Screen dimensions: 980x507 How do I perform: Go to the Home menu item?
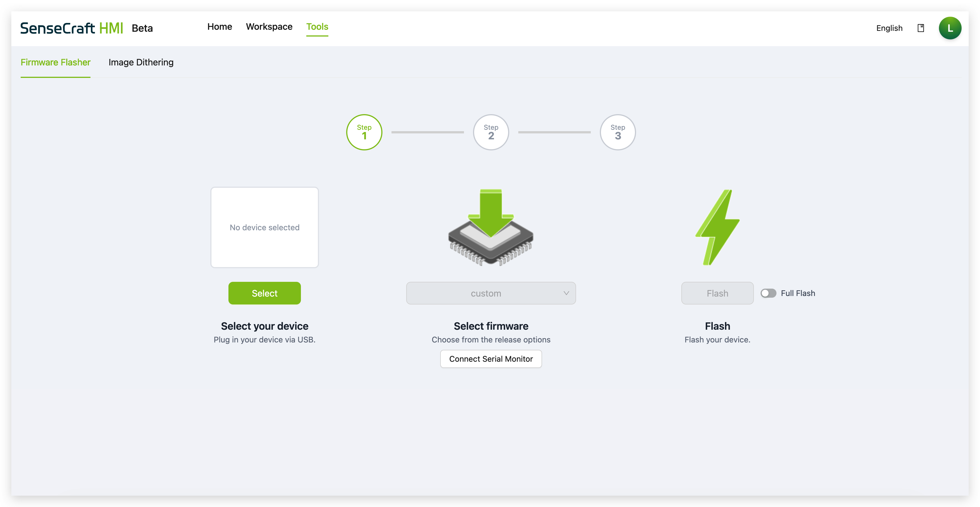[219, 27]
